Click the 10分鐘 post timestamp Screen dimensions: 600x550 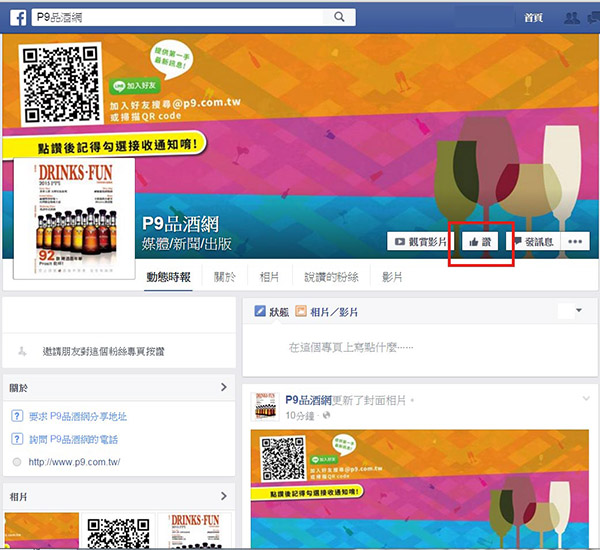pyautogui.click(x=300, y=416)
